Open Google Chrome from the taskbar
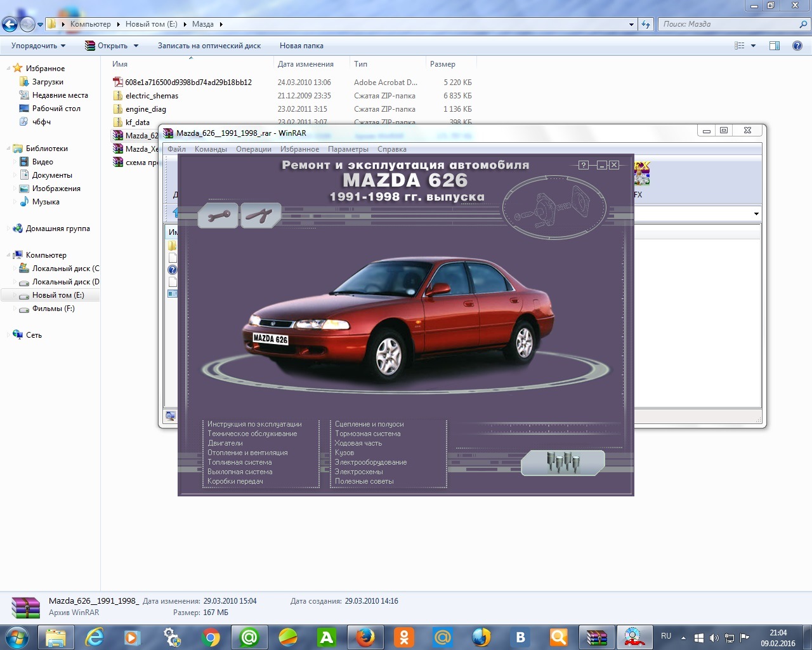Viewport: 812px width, 650px height. pos(211,637)
